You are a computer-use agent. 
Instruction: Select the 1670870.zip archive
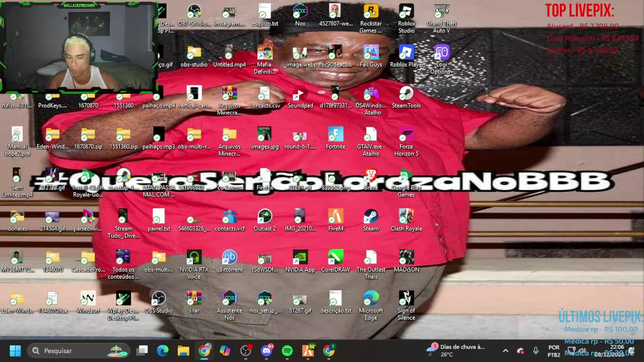pyautogui.click(x=88, y=139)
